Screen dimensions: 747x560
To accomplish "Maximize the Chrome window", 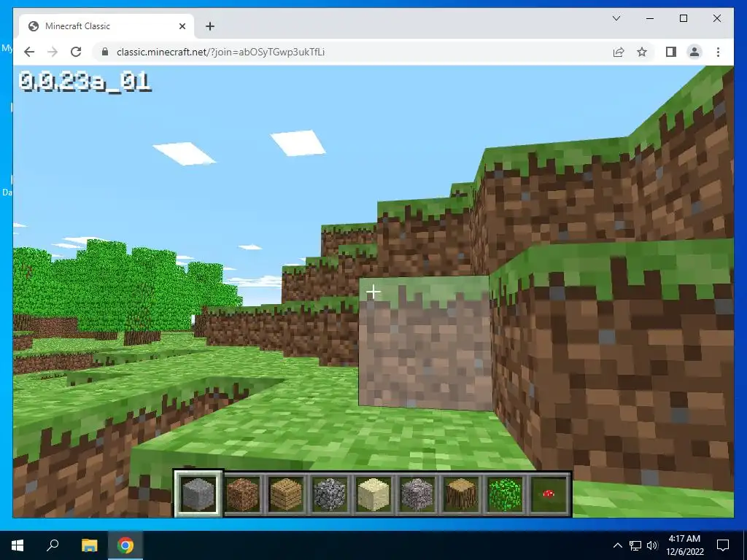I will [683, 18].
